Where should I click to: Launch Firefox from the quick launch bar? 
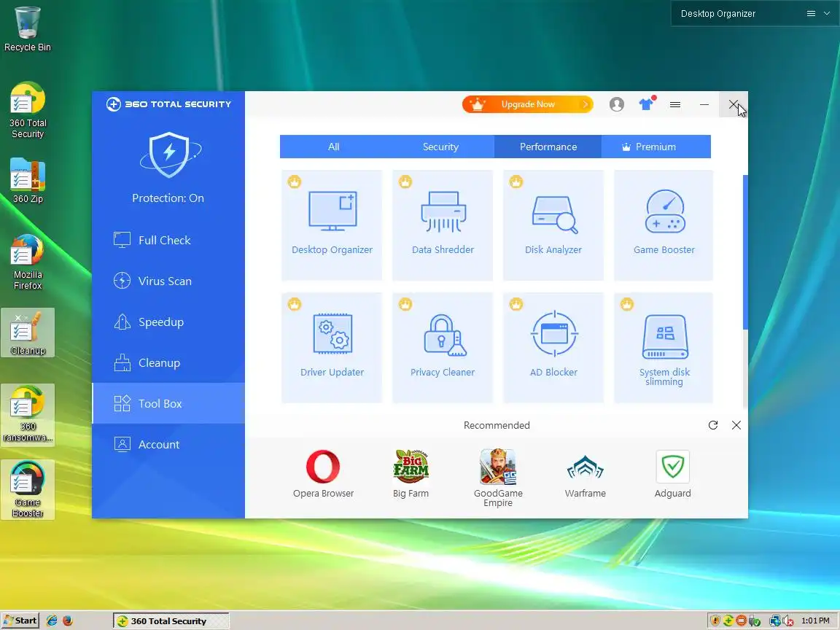click(x=68, y=621)
